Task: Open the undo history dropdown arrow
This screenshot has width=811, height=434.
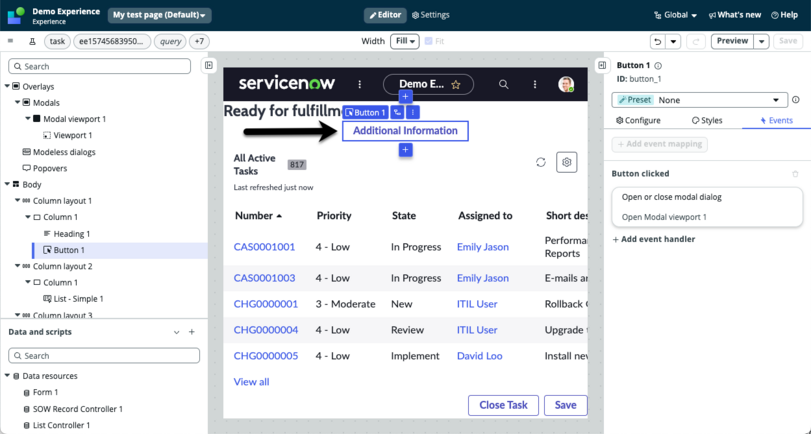Action: [x=672, y=41]
